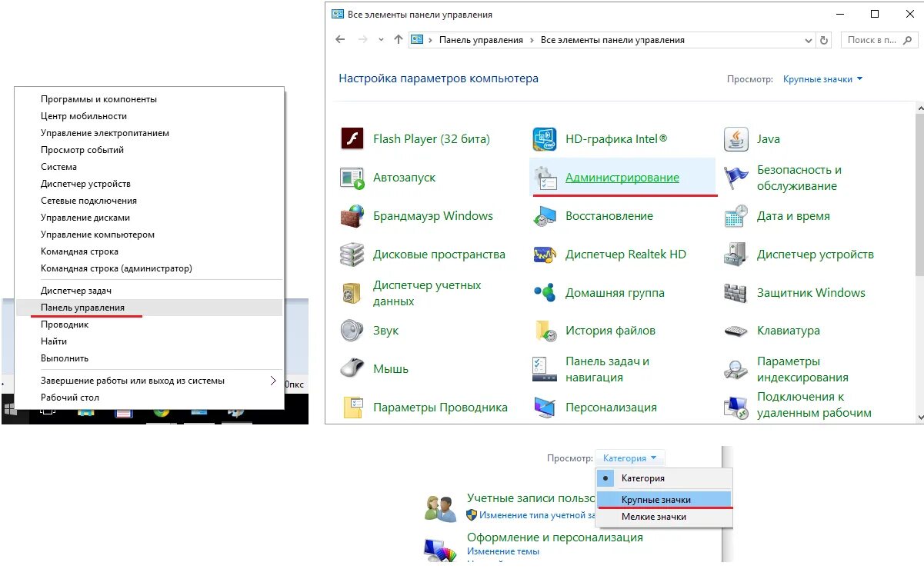The height and width of the screenshot is (569, 924).
Task: Open the Персонализация icon
Action: pyautogui.click(x=545, y=408)
